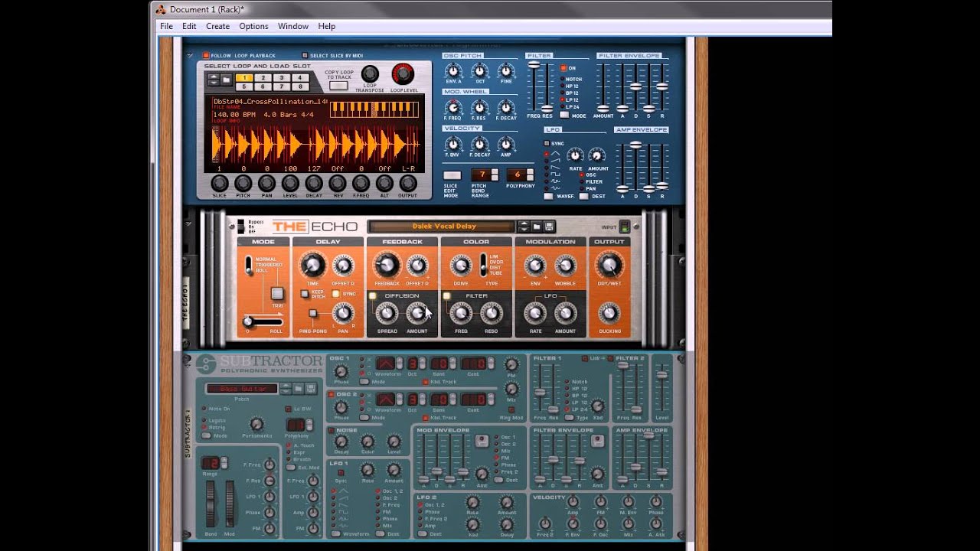Click the Dr. Octo Rex LFO Rate knob

point(575,155)
